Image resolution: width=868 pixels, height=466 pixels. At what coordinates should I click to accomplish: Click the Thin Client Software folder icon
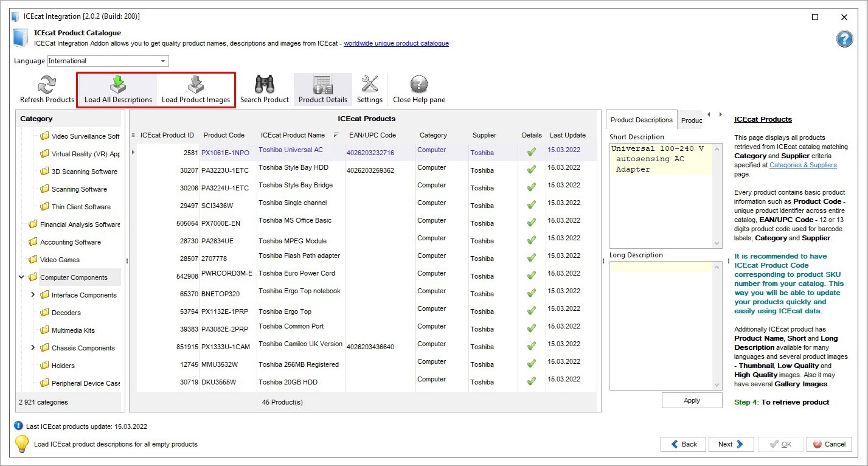pyautogui.click(x=44, y=207)
